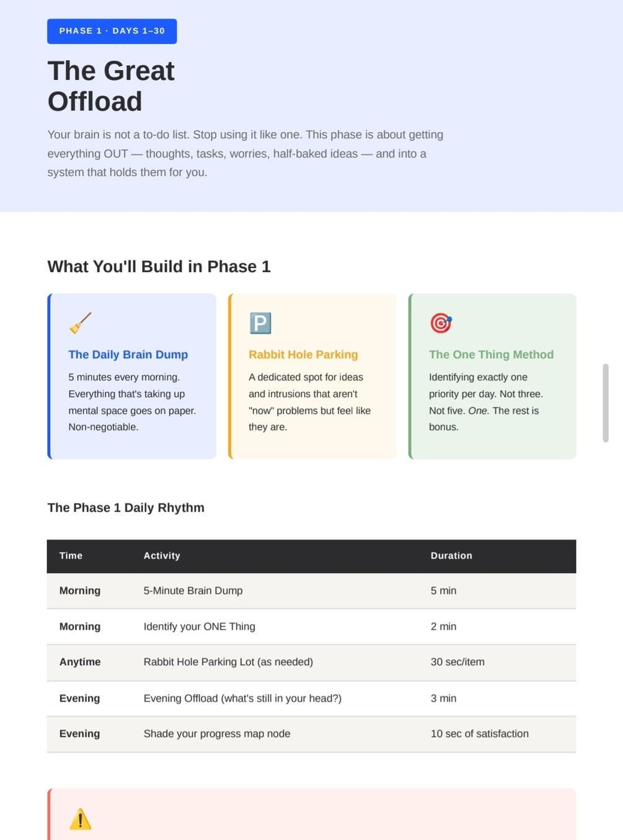Select the 5-Minute Brain Dump row
The height and width of the screenshot is (840, 623).
[311, 591]
